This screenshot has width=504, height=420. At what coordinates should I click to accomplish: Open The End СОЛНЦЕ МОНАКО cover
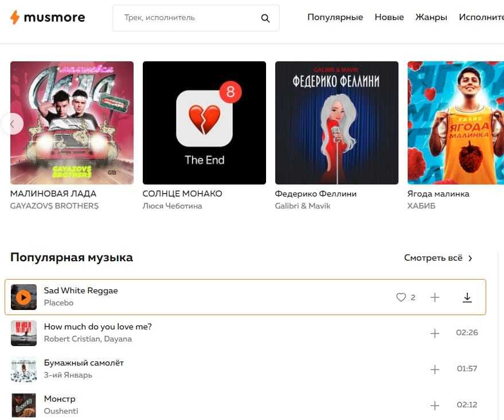205,123
